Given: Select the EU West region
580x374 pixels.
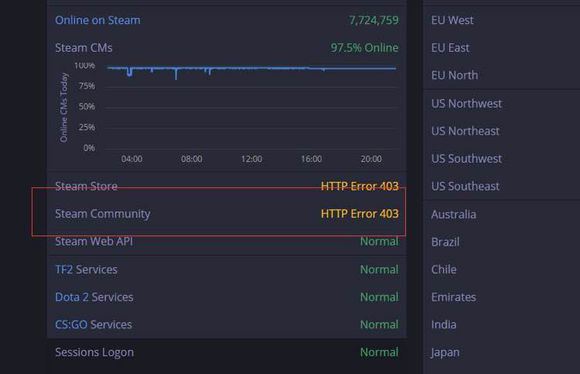Looking at the screenshot, I should coord(452,20).
